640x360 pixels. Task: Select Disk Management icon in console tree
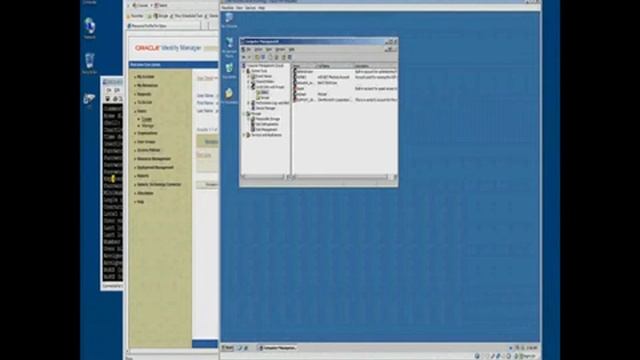tap(253, 129)
